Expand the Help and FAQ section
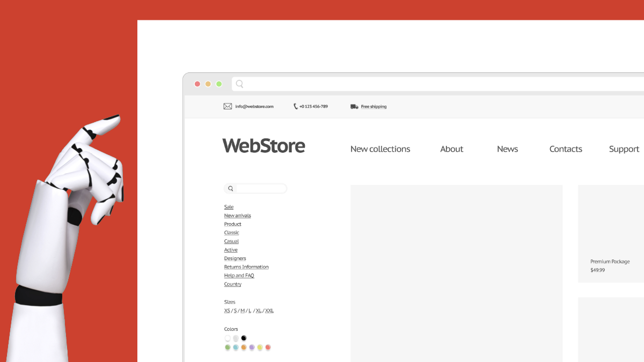 (239, 275)
